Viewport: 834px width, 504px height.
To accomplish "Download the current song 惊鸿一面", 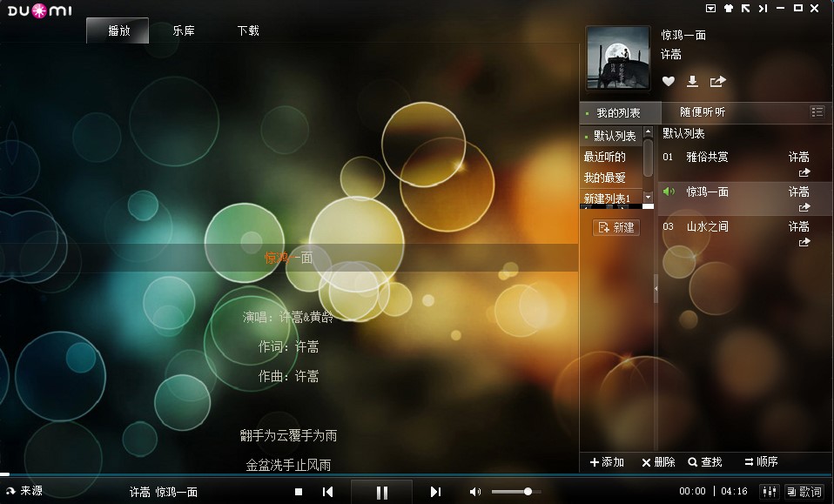I will (x=692, y=81).
